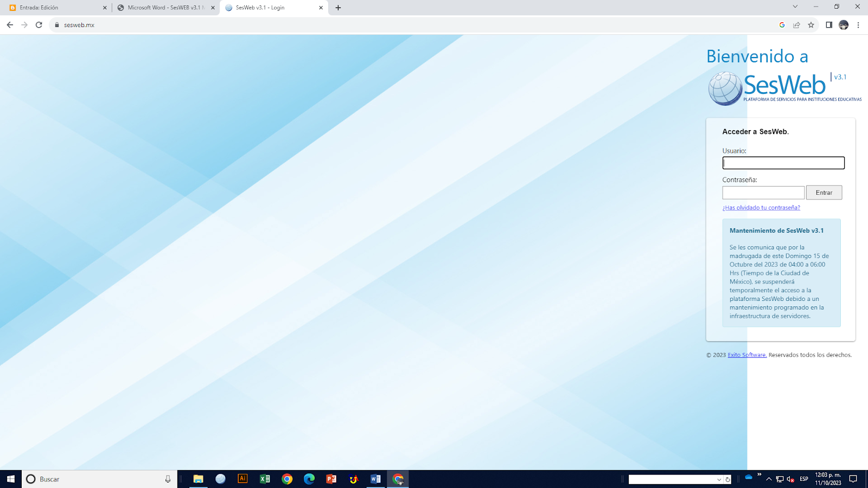This screenshot has height=488, width=868.
Task: Bookmark this page with the star
Action: tap(811, 25)
